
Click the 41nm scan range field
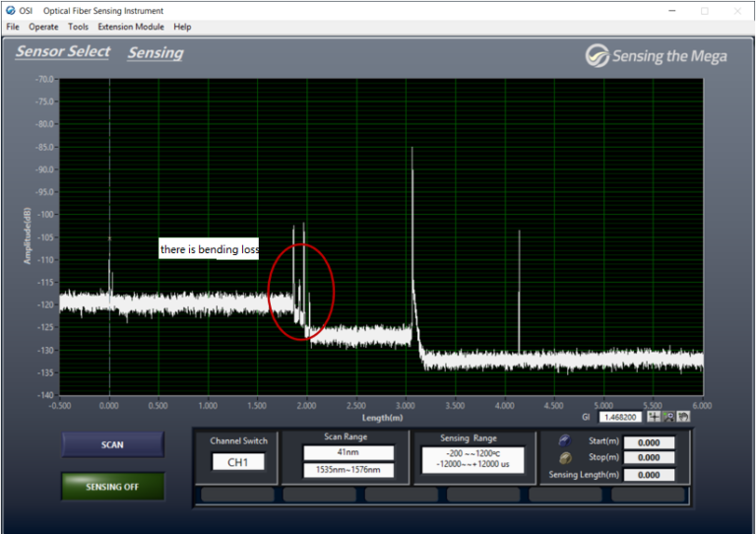tap(348, 452)
